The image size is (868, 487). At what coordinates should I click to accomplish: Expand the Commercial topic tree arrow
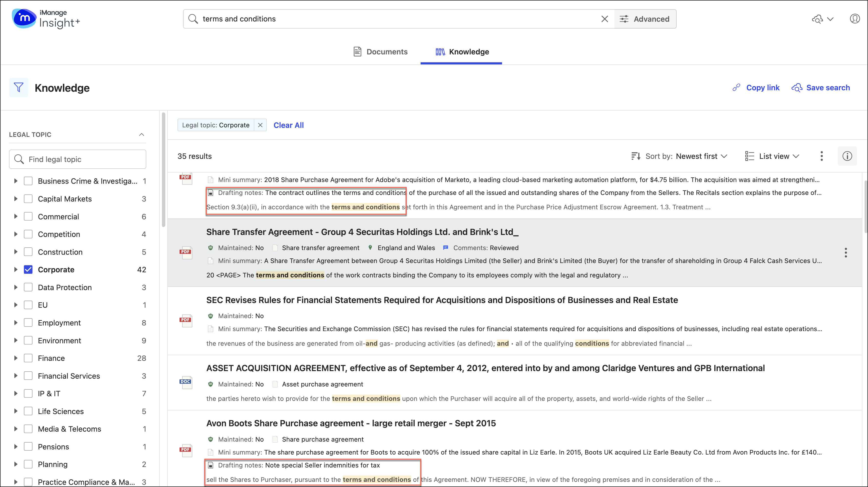(16, 216)
